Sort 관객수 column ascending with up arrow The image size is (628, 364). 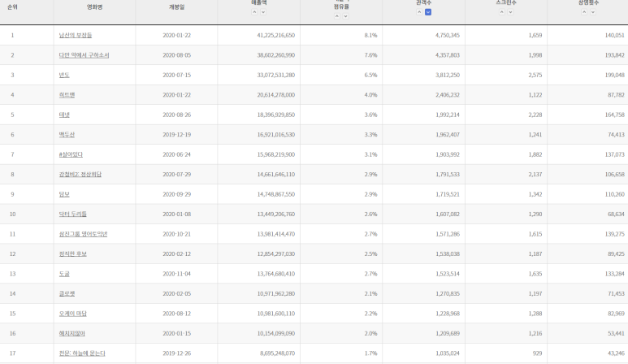pyautogui.click(x=419, y=12)
